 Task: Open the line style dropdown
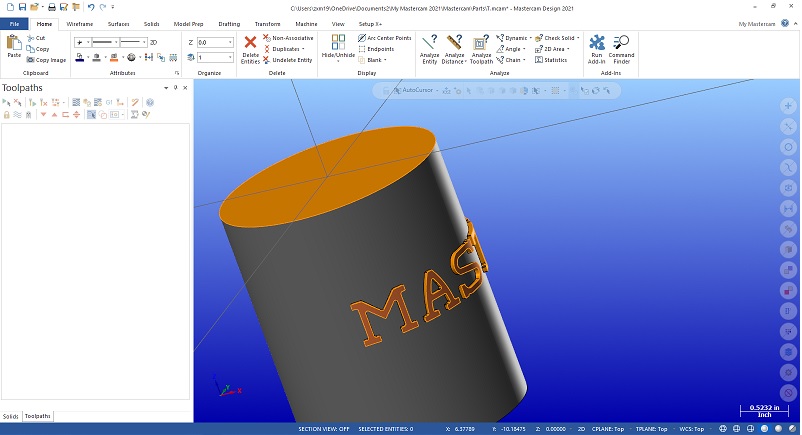(x=117, y=42)
